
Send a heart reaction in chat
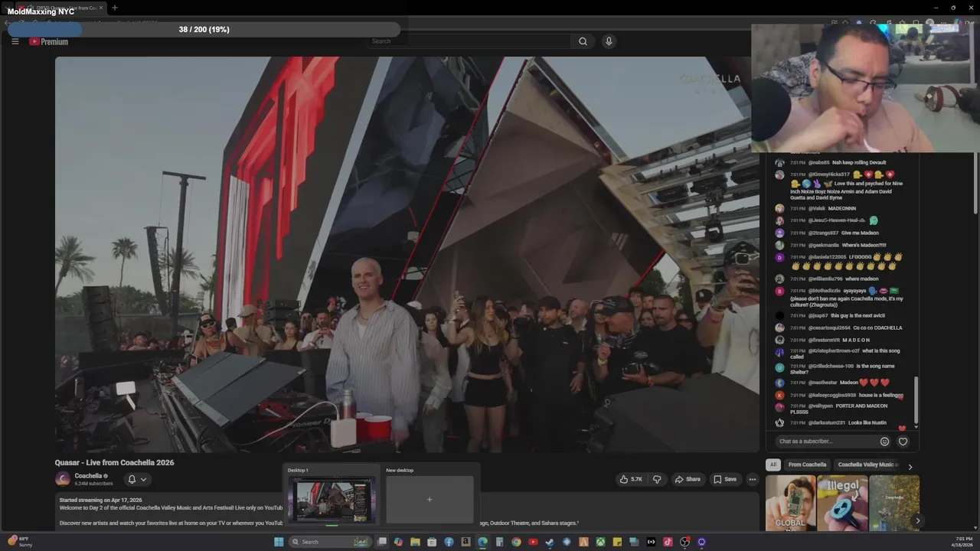[903, 442]
